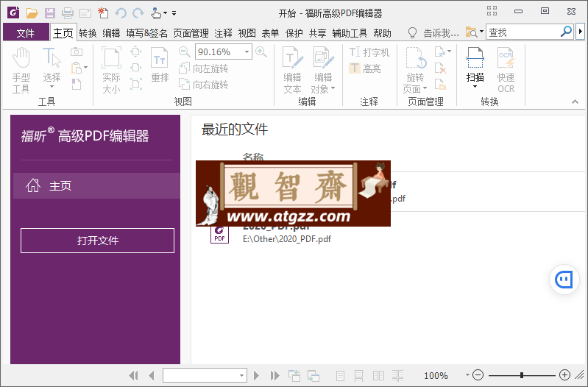Select the Hand tool (手型工具)

pyautogui.click(x=21, y=70)
